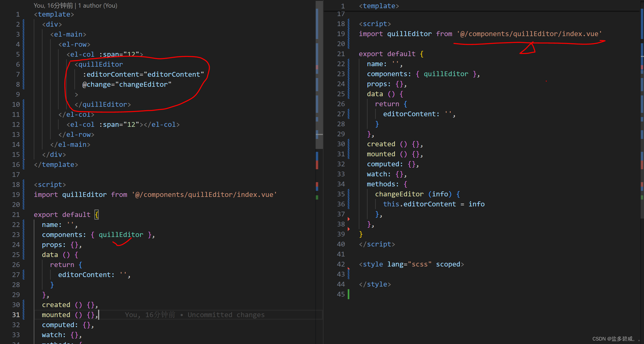Click blue change marker beside right line 35
Image resolution: width=644 pixels, height=344 pixels.
(349, 194)
